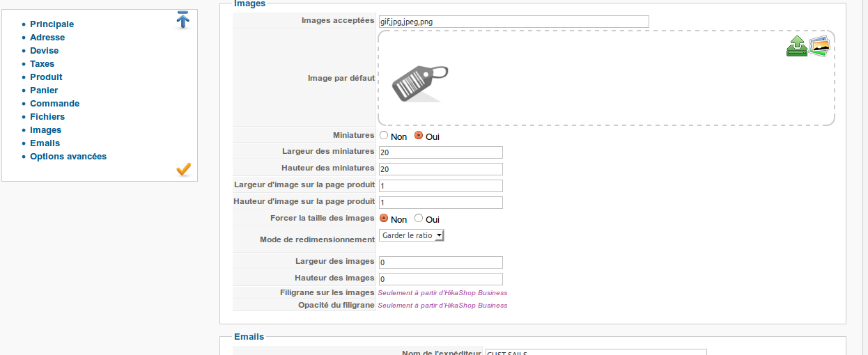Click the blue scroll-to-top arrow icon
Viewport: 868px width, 355px height.
tap(183, 20)
